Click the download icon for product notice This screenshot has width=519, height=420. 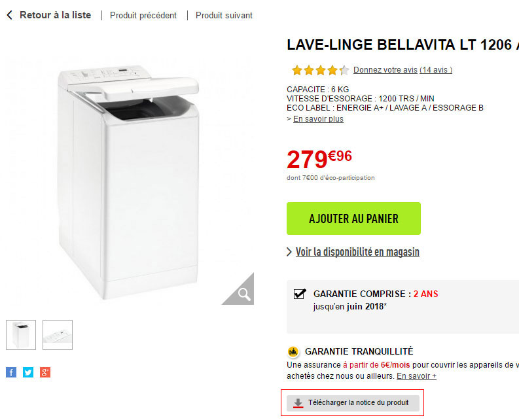tap(298, 403)
